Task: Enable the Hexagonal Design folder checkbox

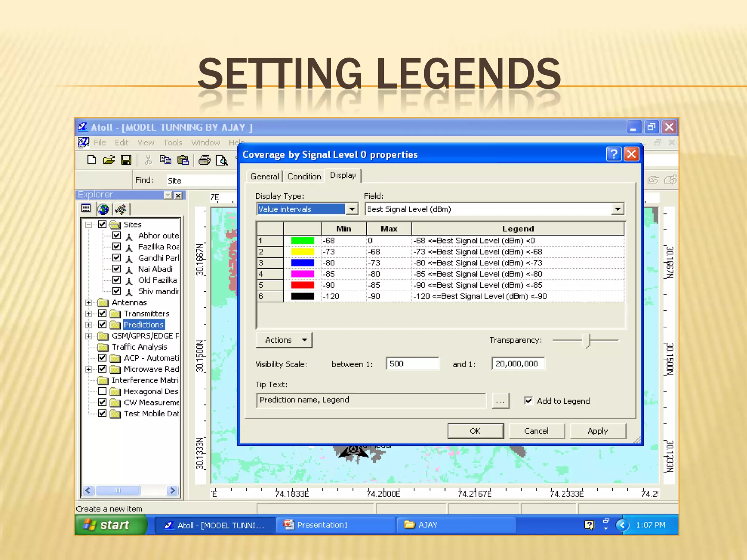Action: coord(102,391)
